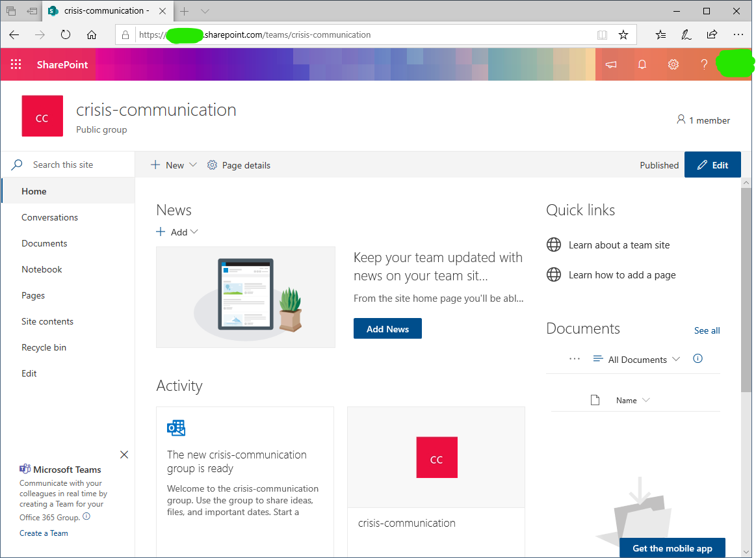The image size is (756, 558).
Task: Open SharePoint help
Action: (704, 64)
